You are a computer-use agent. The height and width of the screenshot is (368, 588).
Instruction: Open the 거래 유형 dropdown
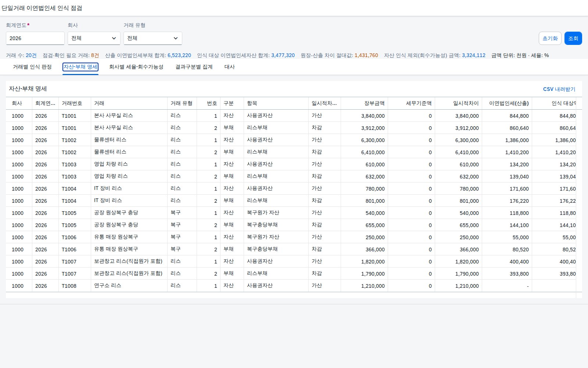click(153, 38)
